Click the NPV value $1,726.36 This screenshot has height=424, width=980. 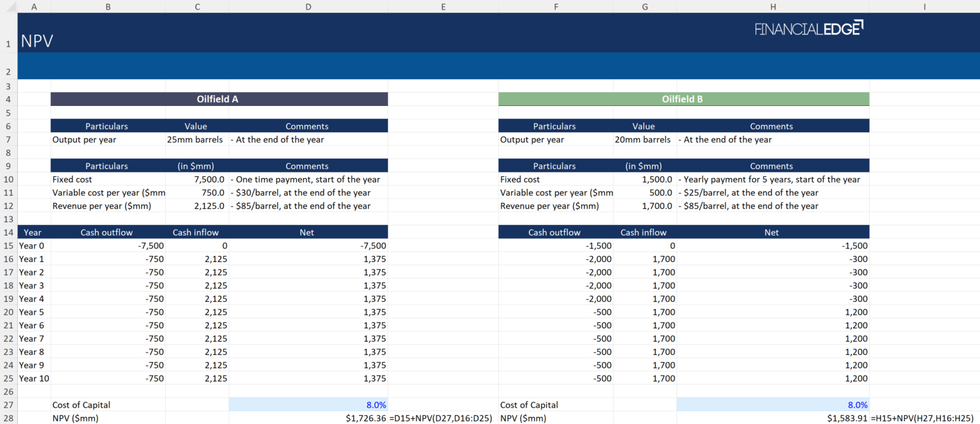click(x=308, y=418)
